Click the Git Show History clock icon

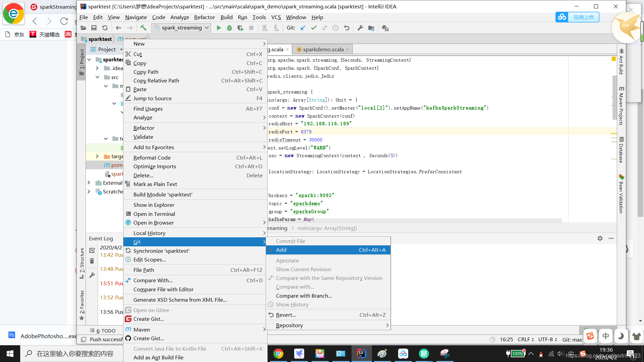click(335, 28)
